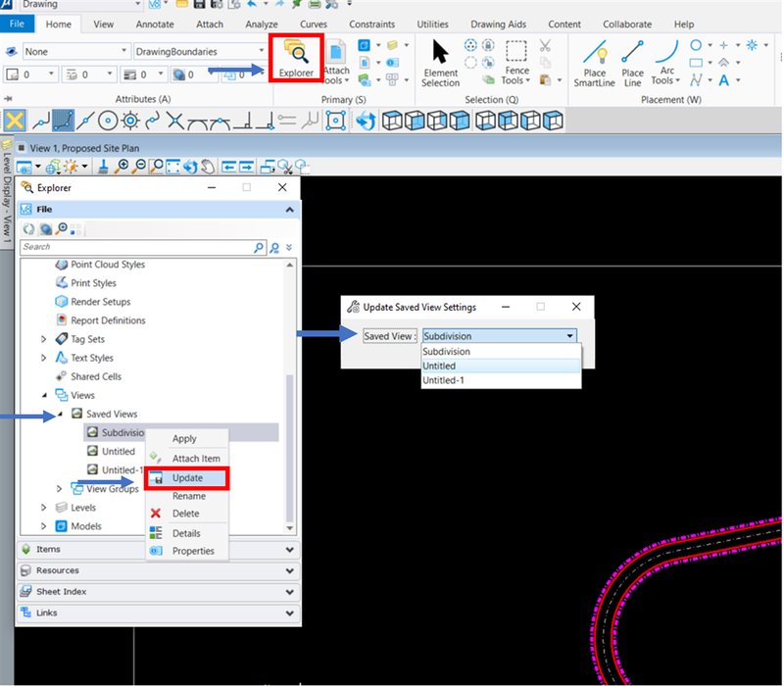
Task: Select the Element Selection arrow tool
Action: click(x=440, y=64)
